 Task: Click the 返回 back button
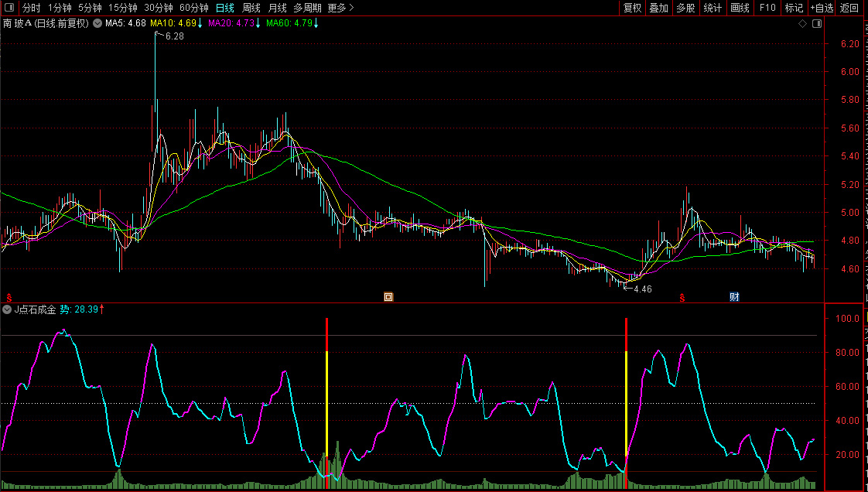[849, 8]
